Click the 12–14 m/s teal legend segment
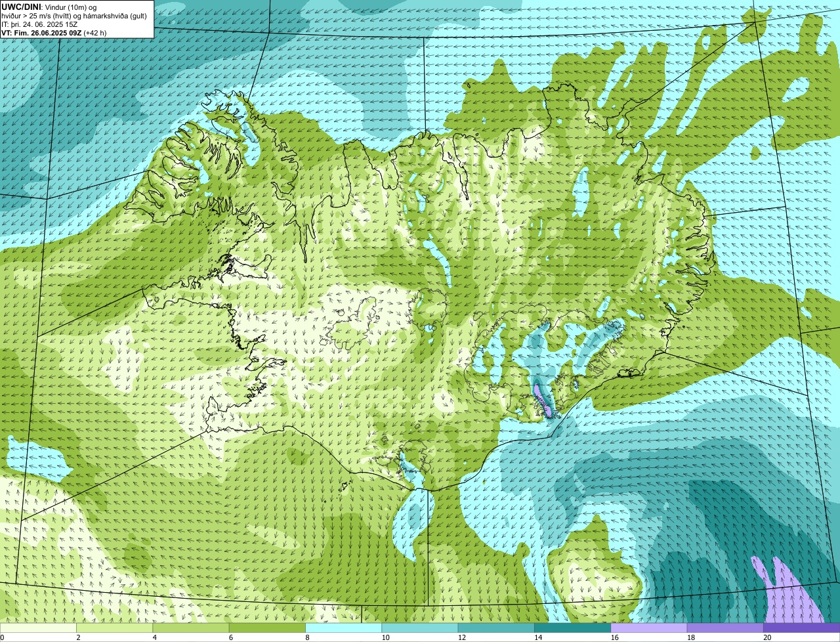840x642 pixels. pos(496,628)
